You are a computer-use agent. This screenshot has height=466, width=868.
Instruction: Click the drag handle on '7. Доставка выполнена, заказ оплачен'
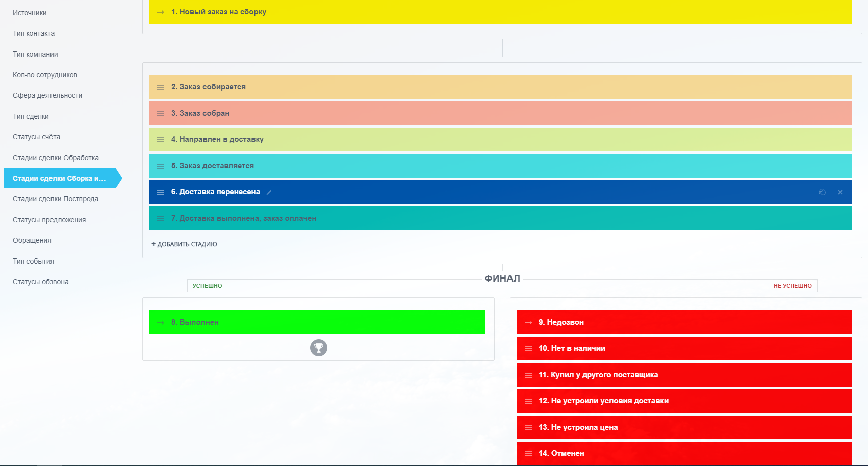[161, 219]
